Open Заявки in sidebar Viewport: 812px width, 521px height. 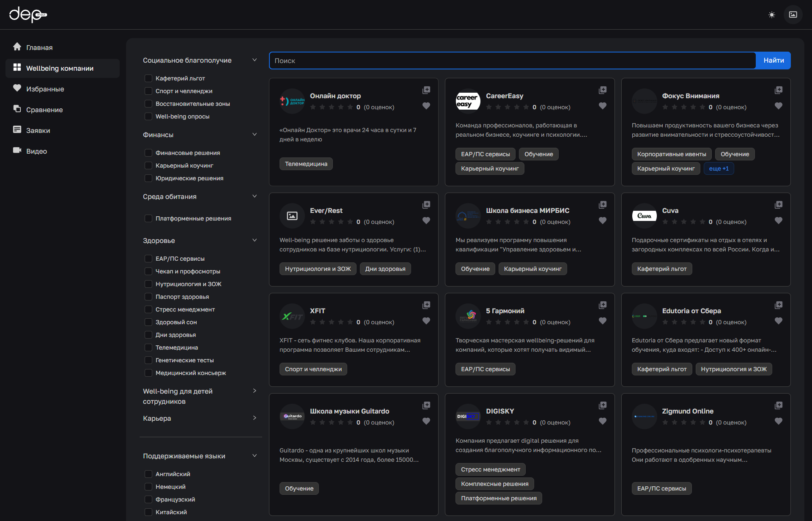click(63, 130)
